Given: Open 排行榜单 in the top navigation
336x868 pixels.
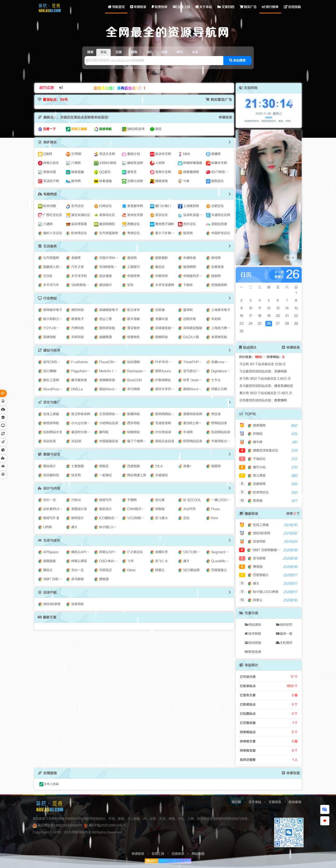Looking at the screenshot, I should click(x=270, y=7).
